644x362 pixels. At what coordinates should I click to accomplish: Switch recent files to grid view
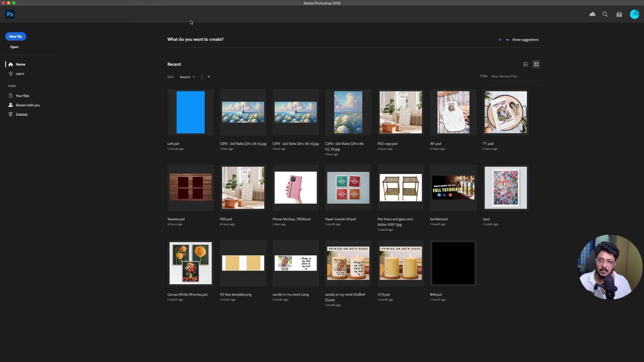[x=536, y=64]
